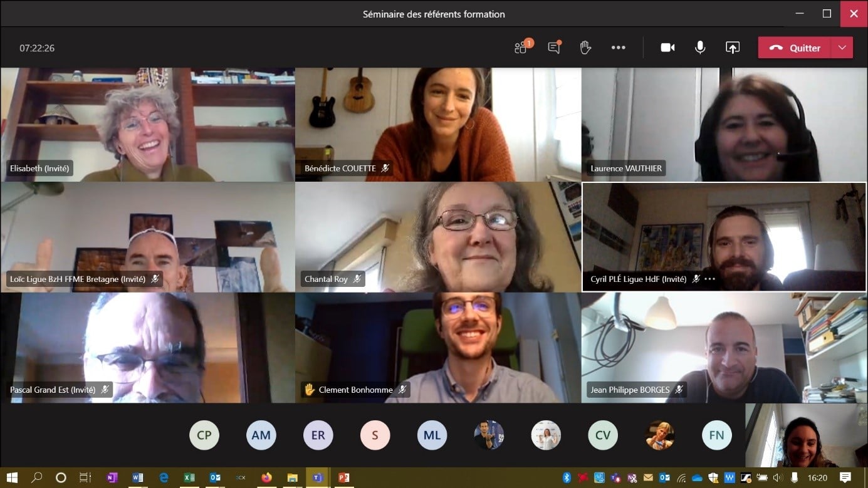Viewport: 868px width, 488px height.
Task: Mute or unmute the microphone
Action: 700,48
